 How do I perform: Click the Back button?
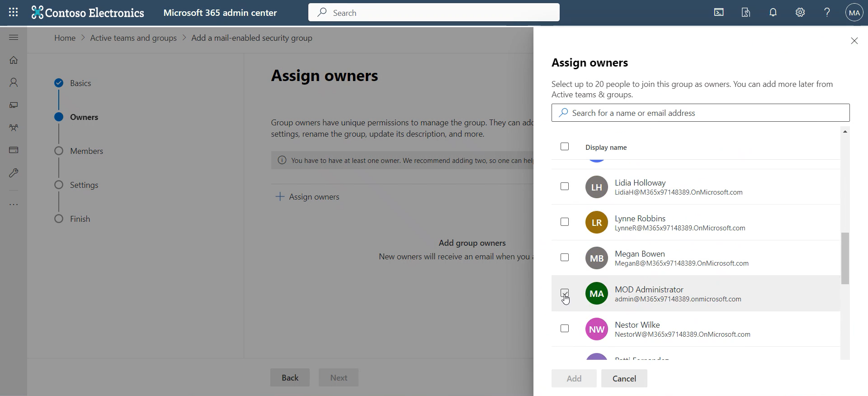click(290, 377)
